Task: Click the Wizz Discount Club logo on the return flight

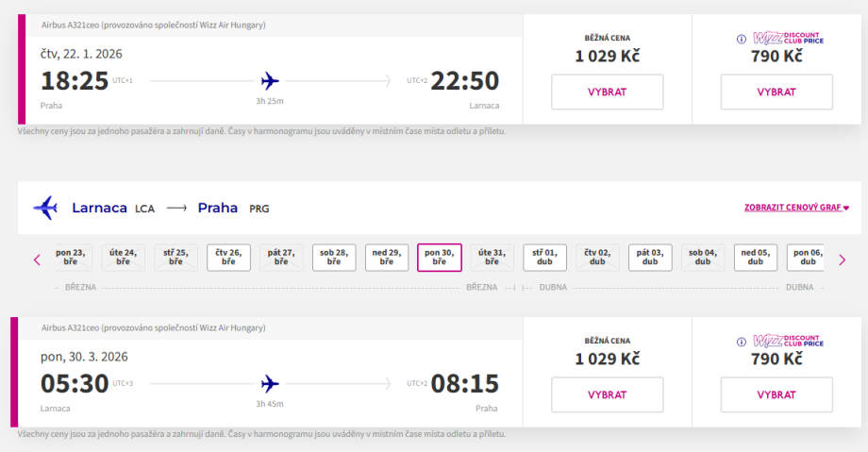Action: [788, 341]
